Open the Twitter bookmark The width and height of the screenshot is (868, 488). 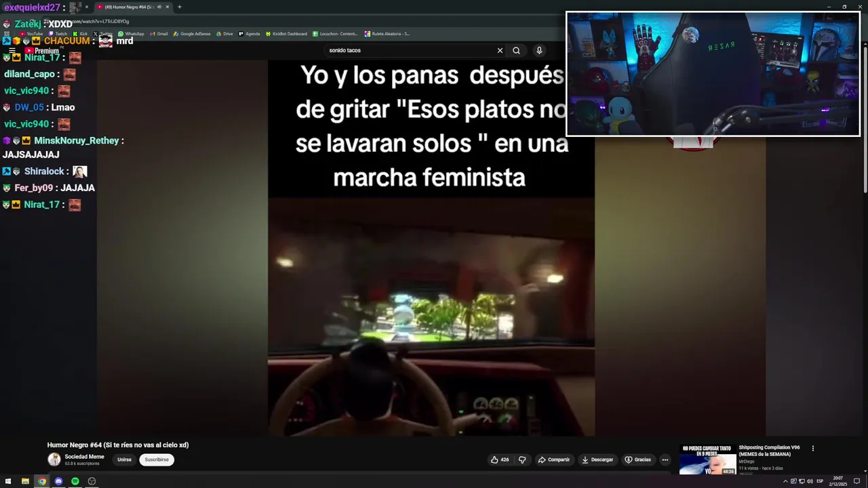(103, 33)
